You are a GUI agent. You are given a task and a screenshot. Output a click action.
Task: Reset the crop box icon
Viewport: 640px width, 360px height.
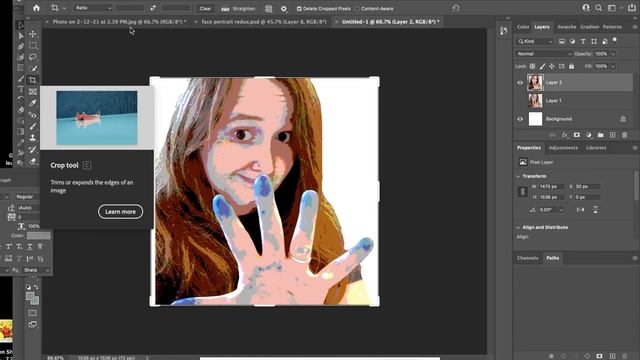(x=456, y=8)
